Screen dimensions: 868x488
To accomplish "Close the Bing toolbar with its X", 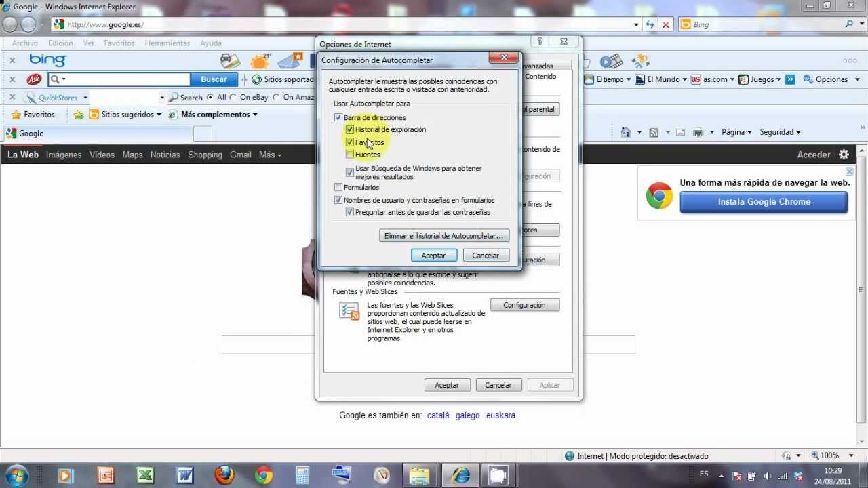I will tap(12, 60).
